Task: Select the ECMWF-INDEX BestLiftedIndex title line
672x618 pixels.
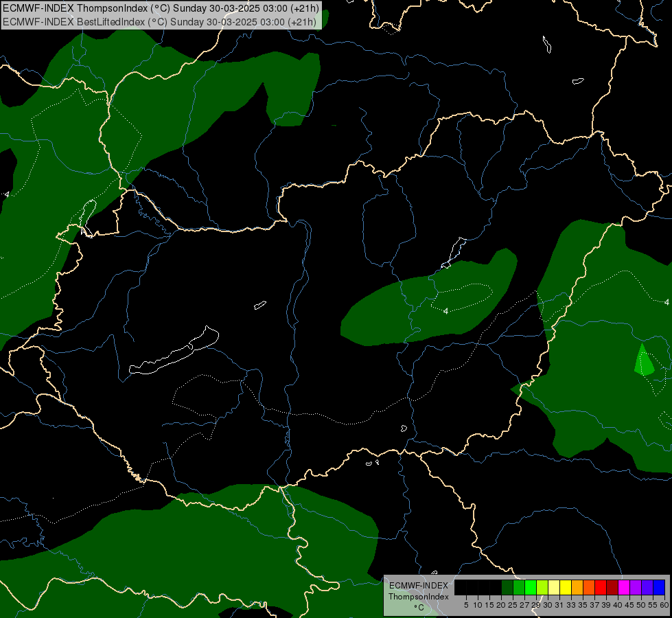Action: (x=159, y=22)
